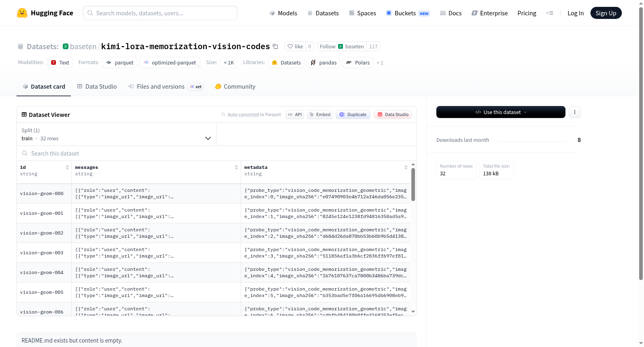The width and height of the screenshot is (644, 347).
Task: Click the baseten owner link in title
Action: 83,47
